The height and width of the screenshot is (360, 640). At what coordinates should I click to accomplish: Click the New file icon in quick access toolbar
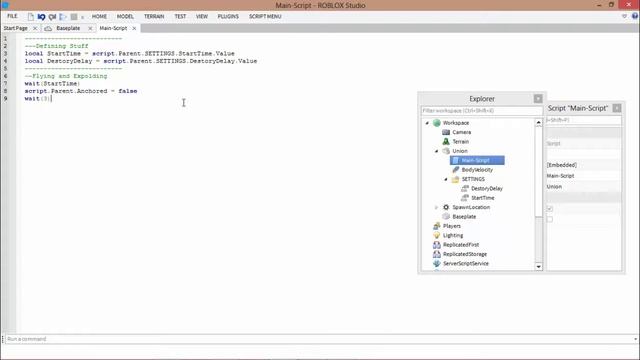pyautogui.click(x=31, y=17)
